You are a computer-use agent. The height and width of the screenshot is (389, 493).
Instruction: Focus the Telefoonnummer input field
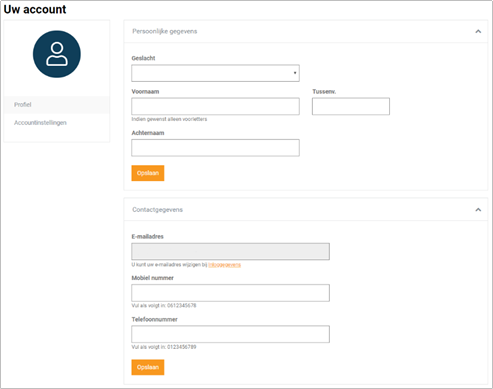coord(230,334)
